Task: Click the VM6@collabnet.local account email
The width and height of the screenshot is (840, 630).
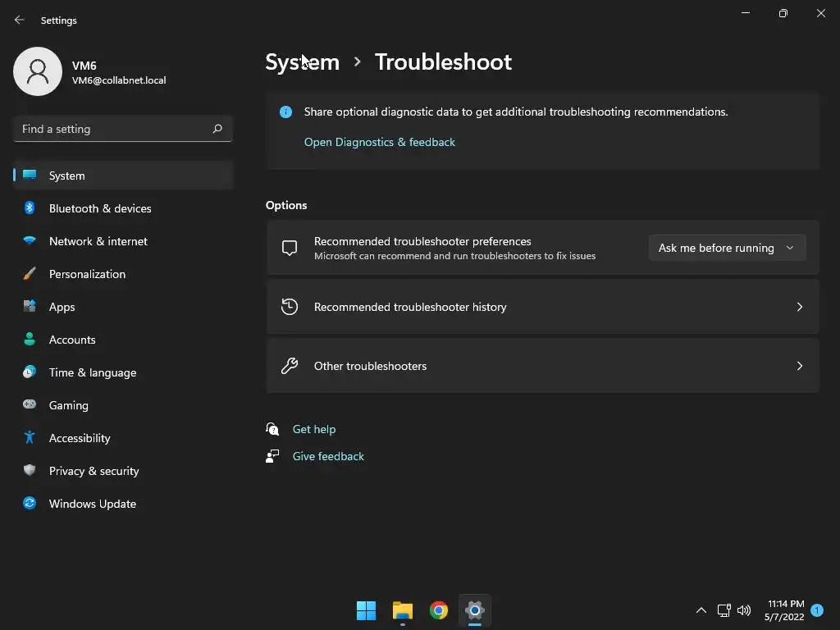Action: (x=119, y=80)
